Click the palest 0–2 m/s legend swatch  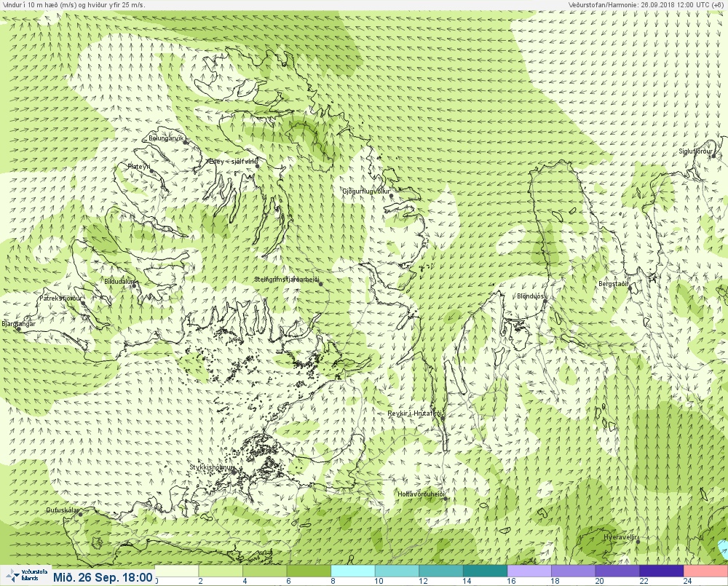coord(177,571)
